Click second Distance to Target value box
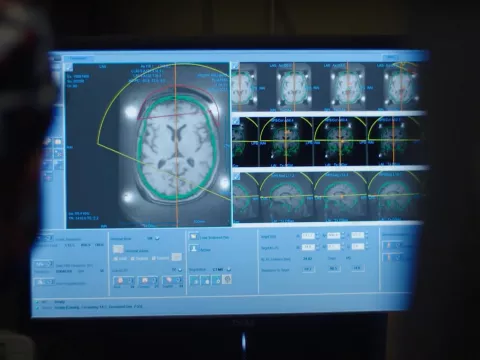Screen dimensions: 480x360 click(333, 268)
